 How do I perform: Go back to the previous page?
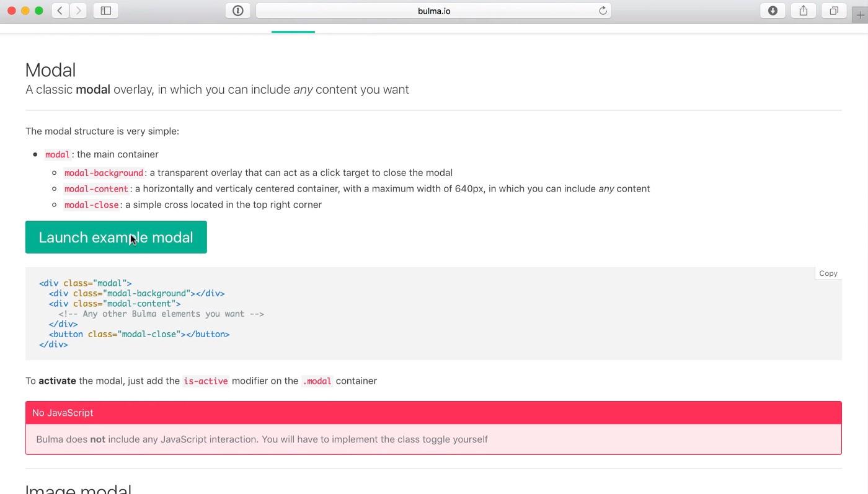[60, 11]
